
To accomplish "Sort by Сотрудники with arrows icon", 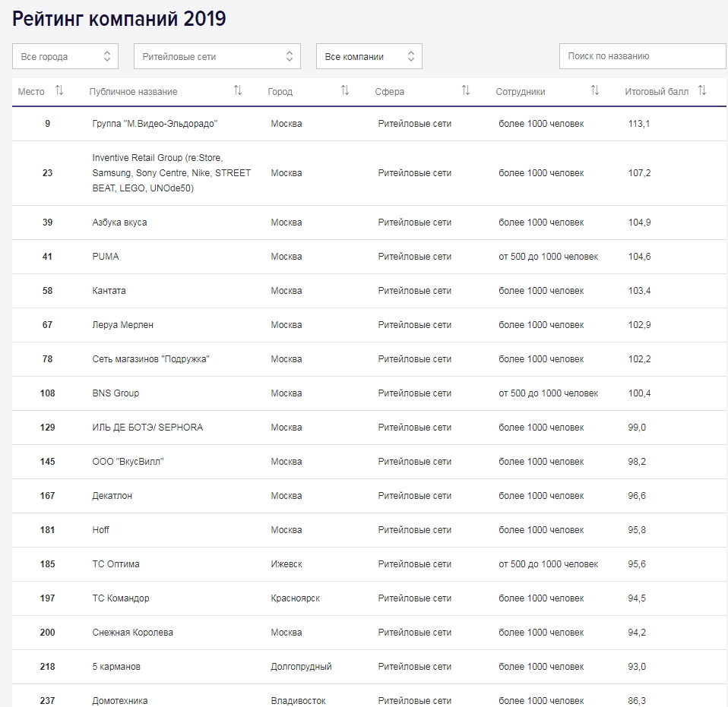I will point(595,91).
